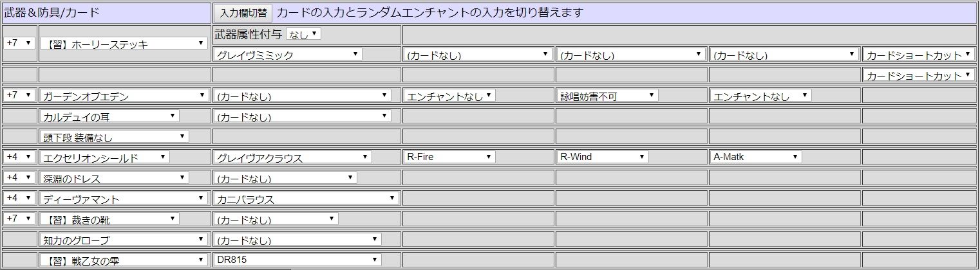Open the グレイヴアクラウス card dropdown
Viewport: 980px width, 270px height.
[x=292, y=157]
